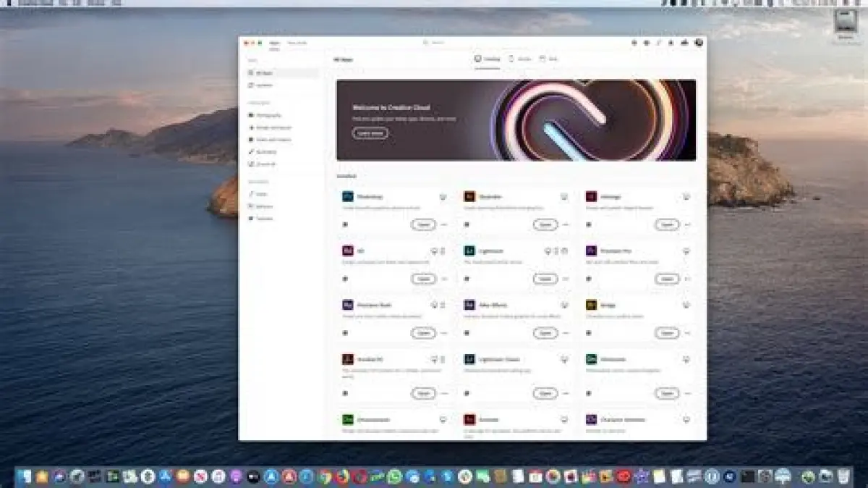This screenshot has width=868, height=488.
Task: Click the Photoshop app icon
Action: (x=347, y=197)
